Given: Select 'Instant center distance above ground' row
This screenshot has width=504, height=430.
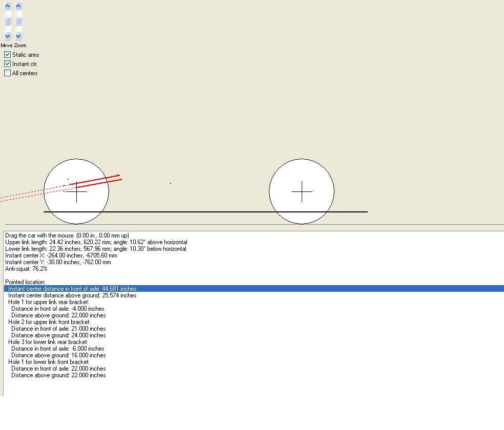Looking at the screenshot, I should 72,295.
